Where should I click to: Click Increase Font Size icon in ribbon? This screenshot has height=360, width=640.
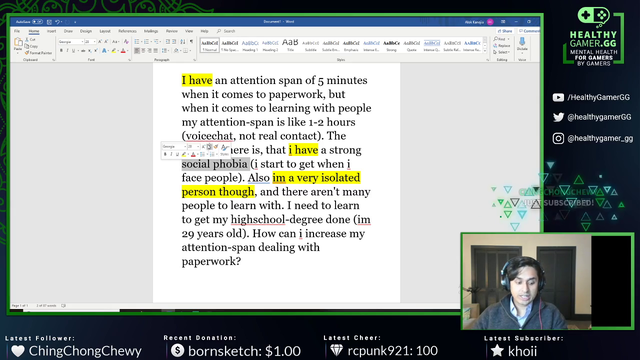100,42
